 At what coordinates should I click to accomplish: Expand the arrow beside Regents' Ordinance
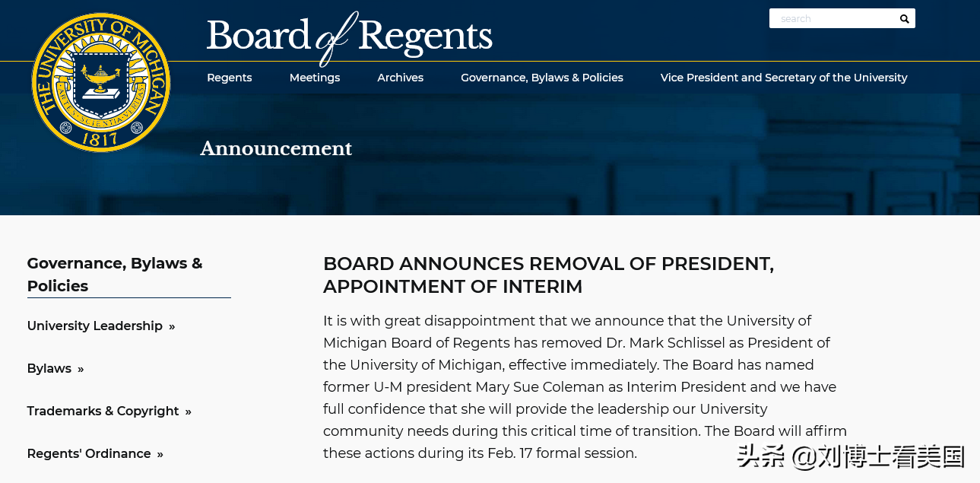point(160,454)
